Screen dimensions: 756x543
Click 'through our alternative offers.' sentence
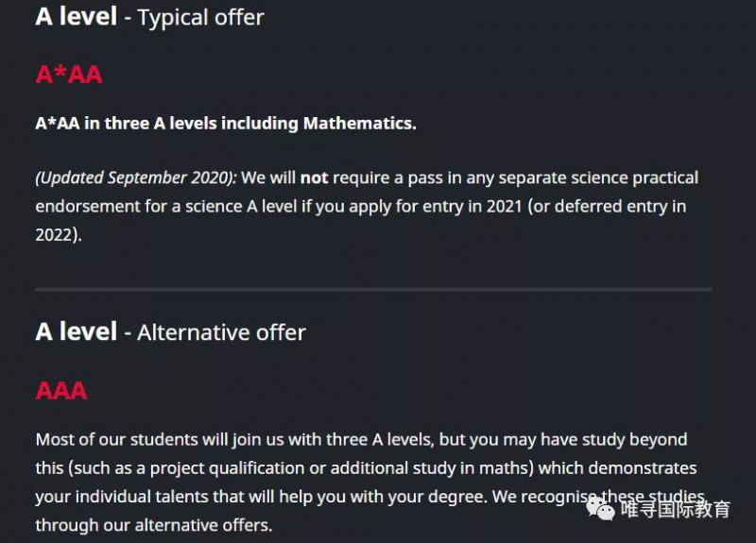154,525
